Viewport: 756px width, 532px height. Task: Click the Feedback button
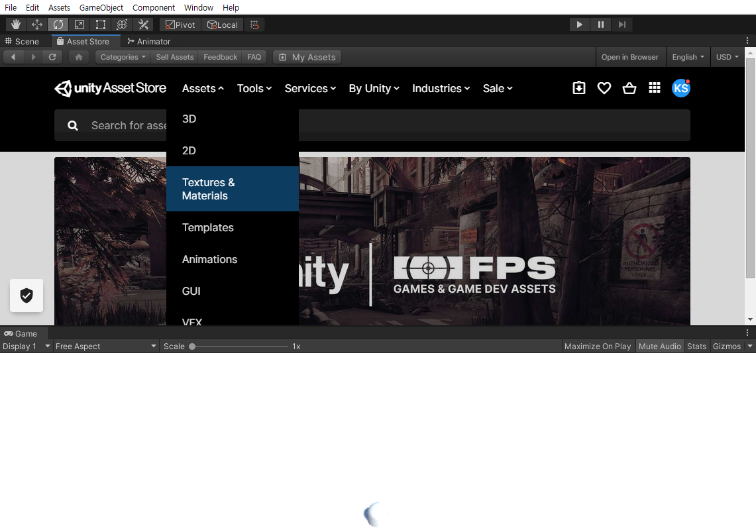click(x=221, y=57)
